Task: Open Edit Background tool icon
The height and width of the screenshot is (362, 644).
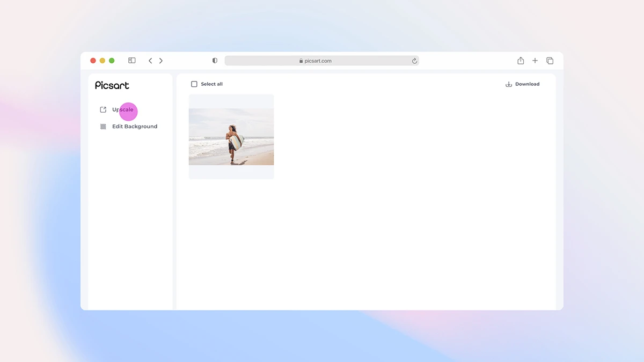Action: point(102,127)
